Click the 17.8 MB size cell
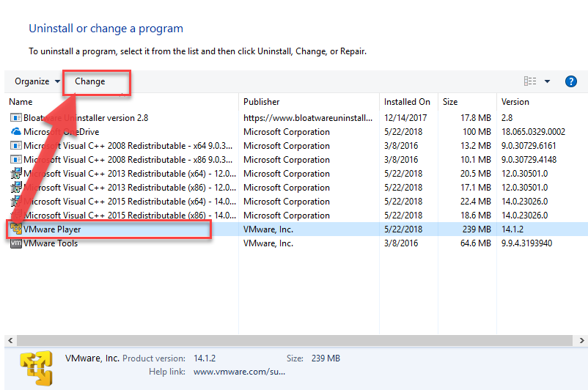588x390 pixels. click(476, 118)
